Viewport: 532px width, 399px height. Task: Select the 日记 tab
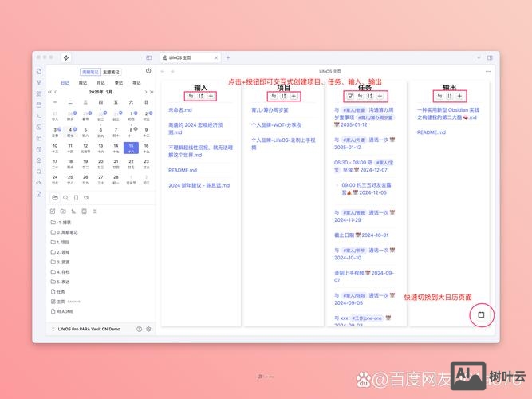[x=65, y=82]
